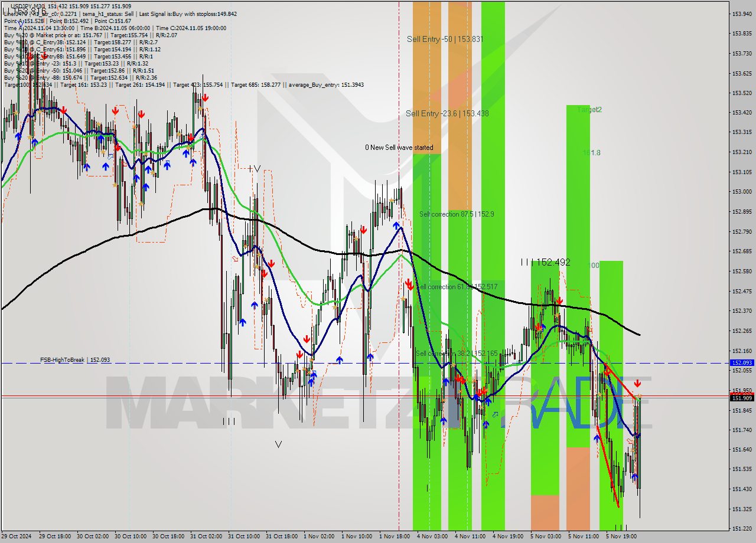Click the '29 Oct 2024' time axis label

16,537
